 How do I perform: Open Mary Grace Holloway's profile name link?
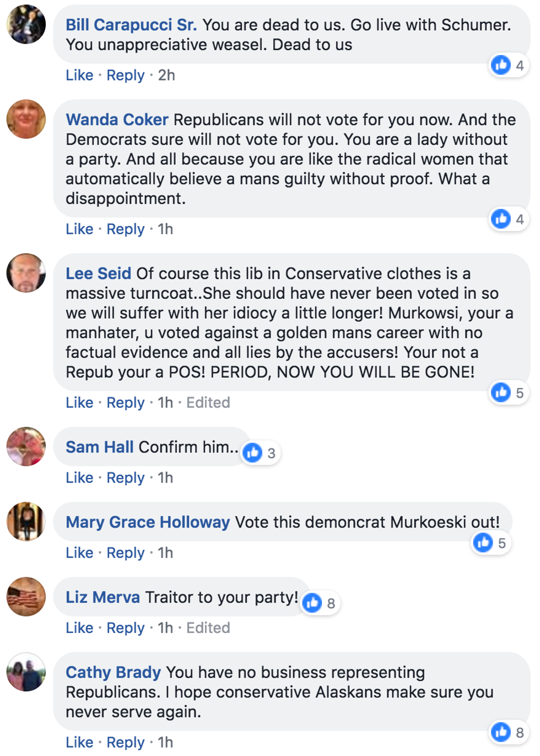coord(148,522)
